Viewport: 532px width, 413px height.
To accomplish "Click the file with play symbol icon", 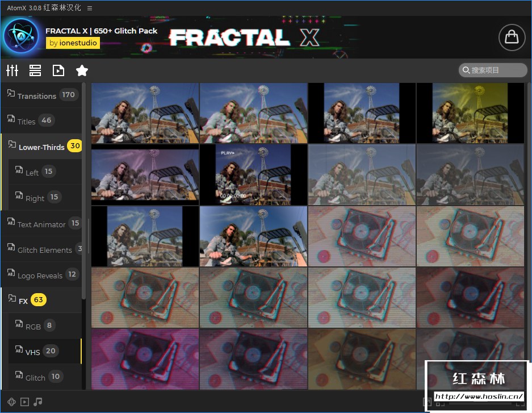I will [58, 70].
